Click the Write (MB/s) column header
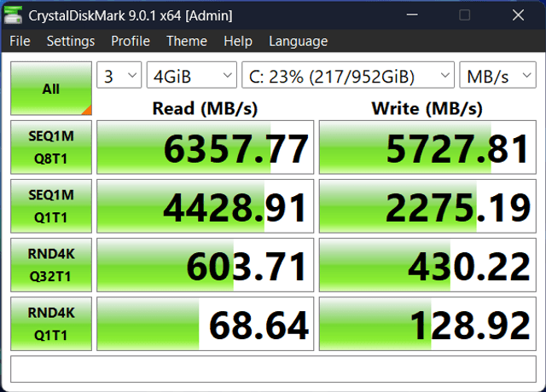Image resolution: width=546 pixels, height=392 pixels. [x=427, y=108]
